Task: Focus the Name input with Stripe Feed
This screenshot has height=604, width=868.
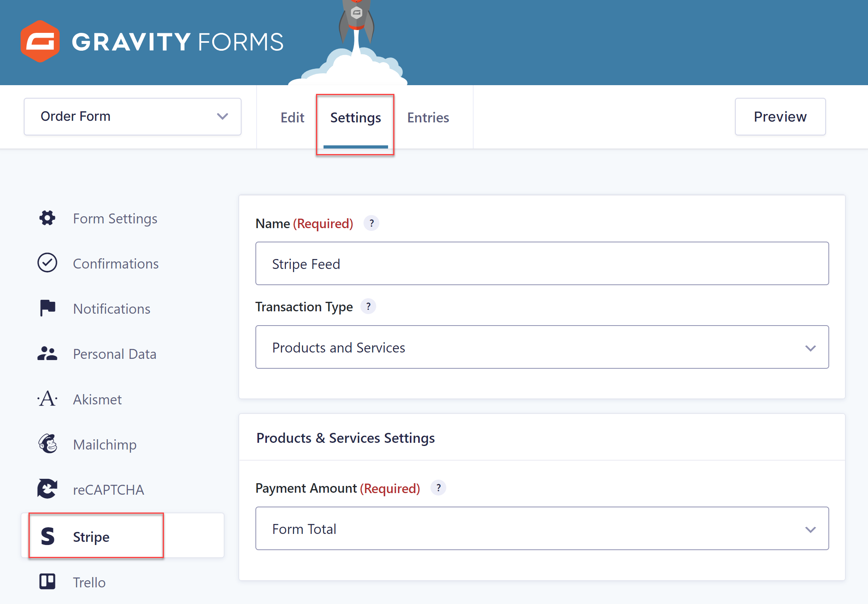Action: tap(542, 263)
